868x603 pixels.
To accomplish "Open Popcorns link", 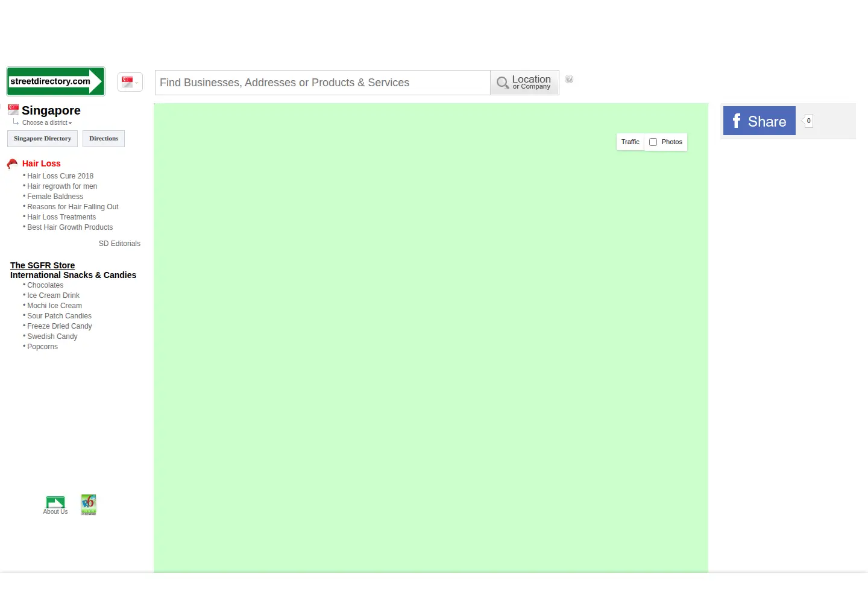I will click(x=42, y=347).
